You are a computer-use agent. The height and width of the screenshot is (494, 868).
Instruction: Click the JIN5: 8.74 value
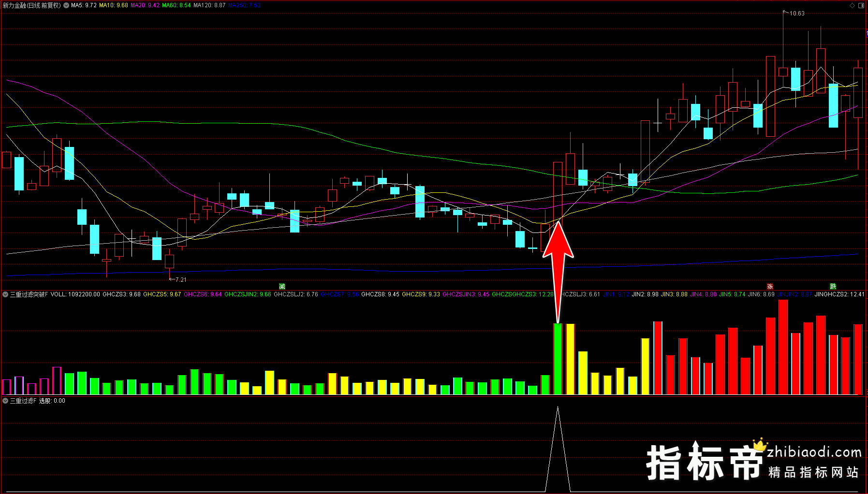click(732, 294)
